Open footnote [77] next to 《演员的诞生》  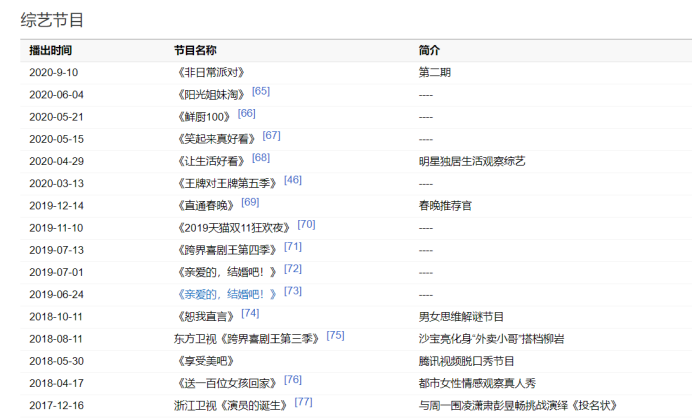303,401
